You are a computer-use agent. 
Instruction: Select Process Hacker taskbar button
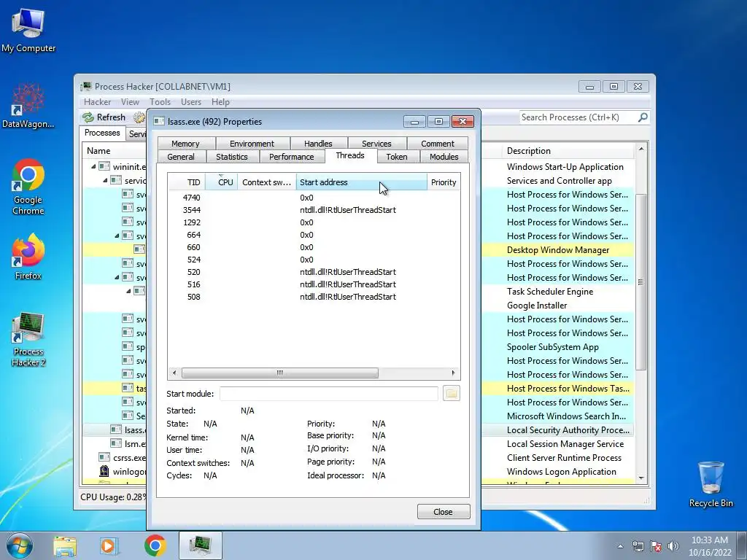tap(201, 545)
